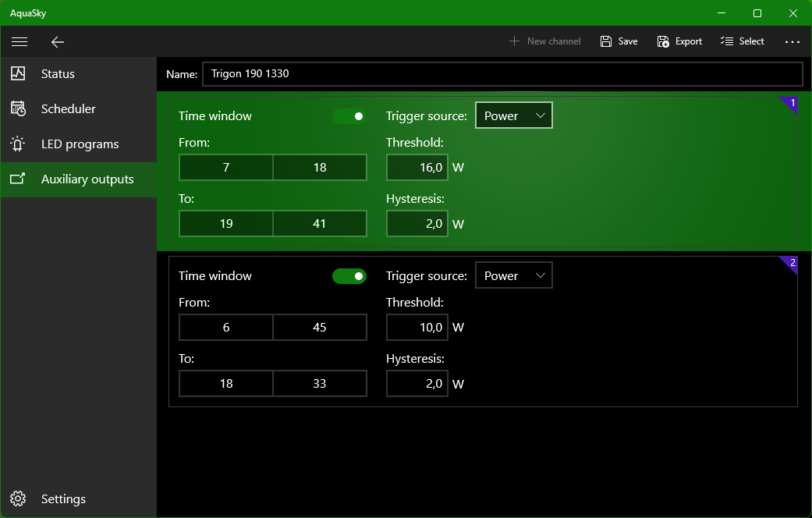Disable Time window toggle in channel 1
This screenshot has height=518, width=812.
coord(349,116)
